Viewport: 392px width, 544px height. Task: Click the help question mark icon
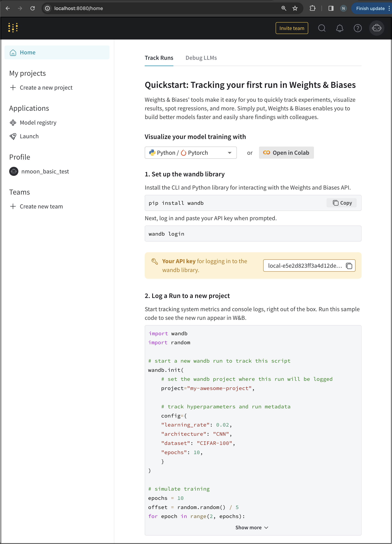(358, 28)
